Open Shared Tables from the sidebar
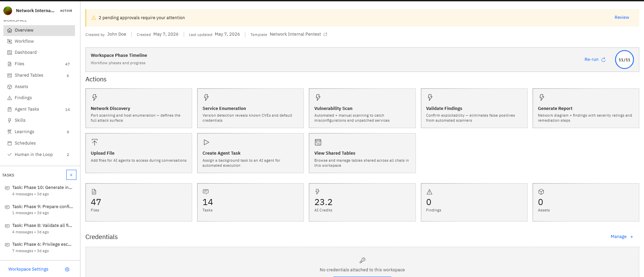 39,75
